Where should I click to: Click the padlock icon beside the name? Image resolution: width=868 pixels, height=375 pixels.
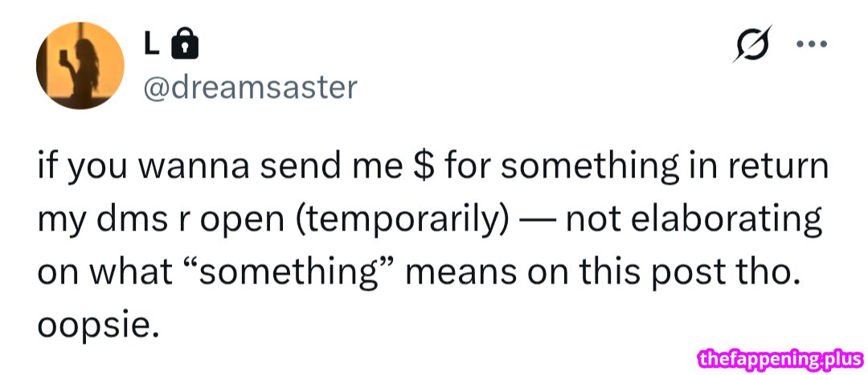click(x=186, y=47)
